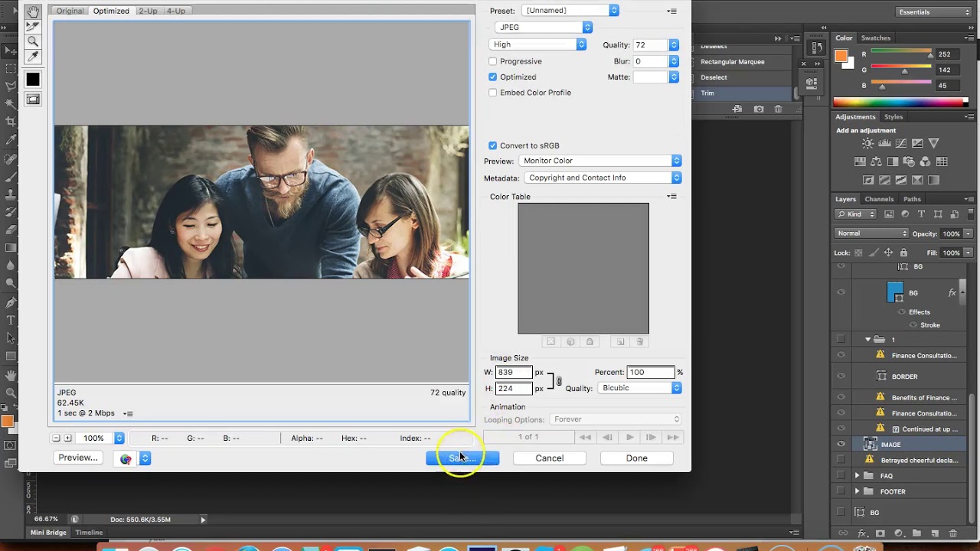Select the Zoom tool in Save for Web
980x551 pixels.
pyautogui.click(x=33, y=41)
